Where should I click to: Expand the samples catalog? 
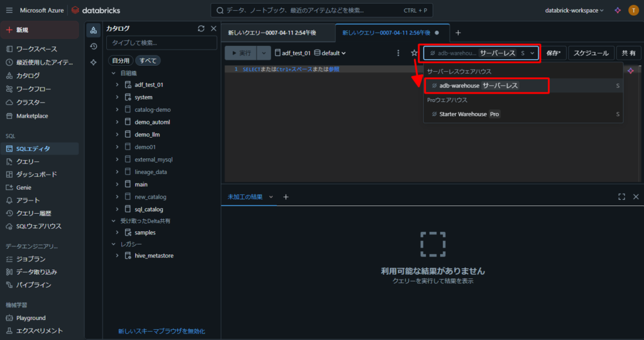pos(118,233)
